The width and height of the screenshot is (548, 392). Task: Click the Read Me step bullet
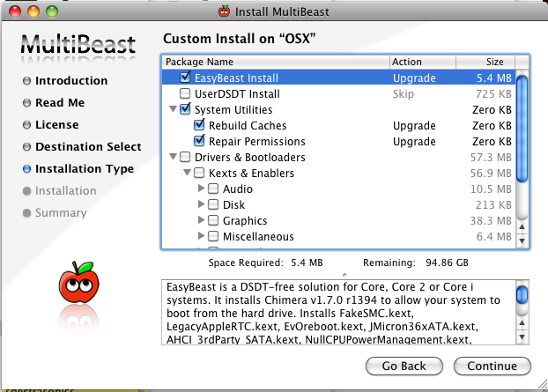pyautogui.click(x=26, y=103)
